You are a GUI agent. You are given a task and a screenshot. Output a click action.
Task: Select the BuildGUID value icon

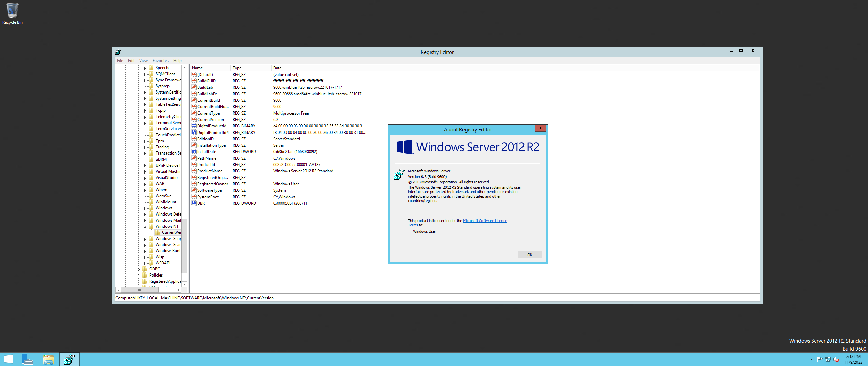[194, 81]
